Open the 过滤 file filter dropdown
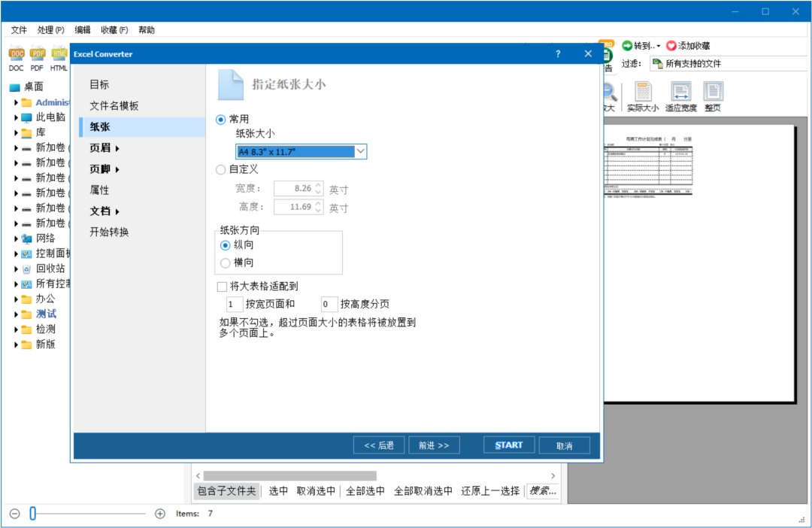812x528 pixels. point(728,64)
